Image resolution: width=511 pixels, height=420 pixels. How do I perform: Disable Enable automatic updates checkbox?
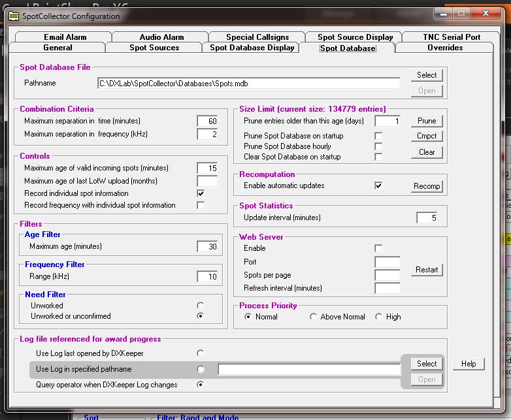(x=378, y=186)
